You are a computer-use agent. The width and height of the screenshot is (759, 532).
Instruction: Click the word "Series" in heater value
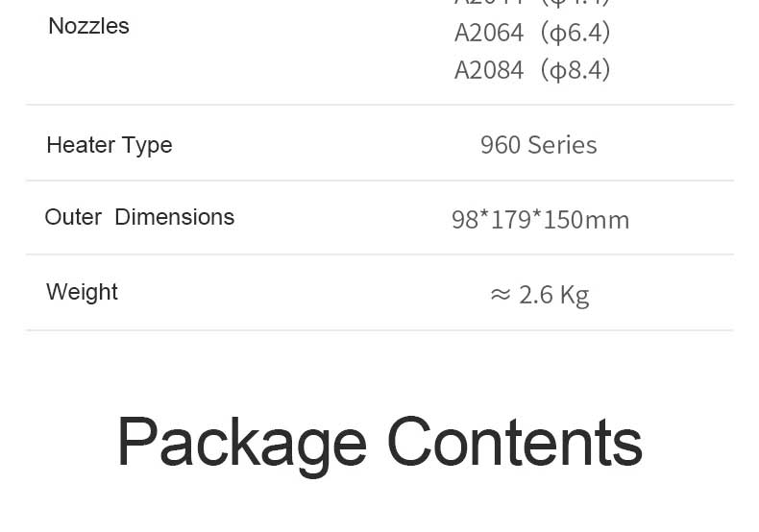coord(562,145)
